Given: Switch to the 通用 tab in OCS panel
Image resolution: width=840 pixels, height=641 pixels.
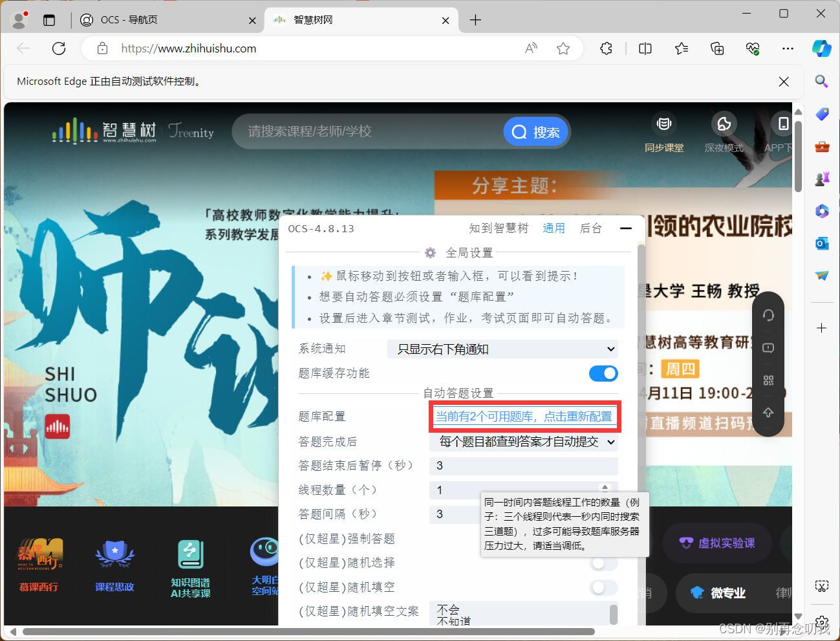Looking at the screenshot, I should [554, 228].
